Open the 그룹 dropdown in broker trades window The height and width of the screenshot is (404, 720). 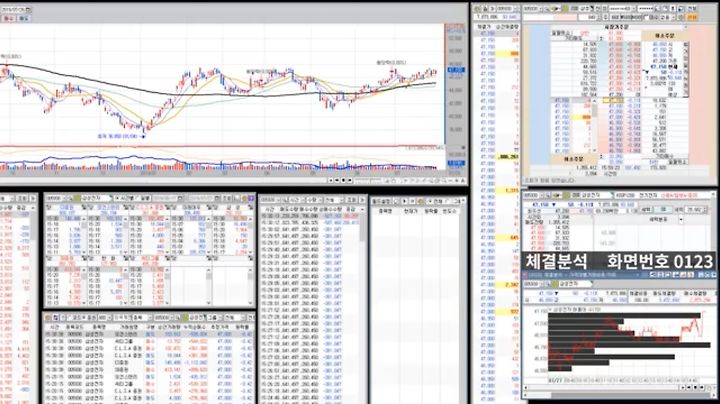click(219, 317)
